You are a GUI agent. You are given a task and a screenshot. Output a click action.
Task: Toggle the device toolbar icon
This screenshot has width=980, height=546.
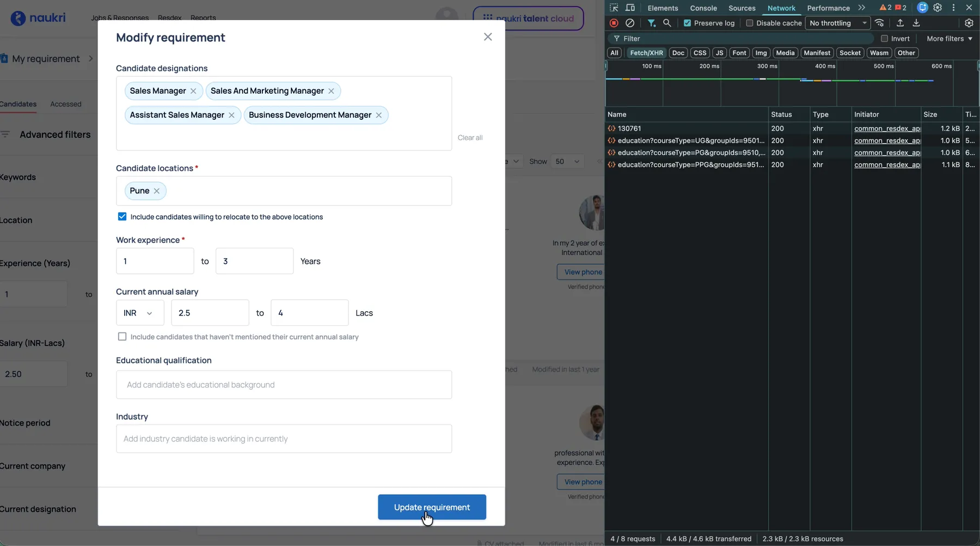pos(630,8)
